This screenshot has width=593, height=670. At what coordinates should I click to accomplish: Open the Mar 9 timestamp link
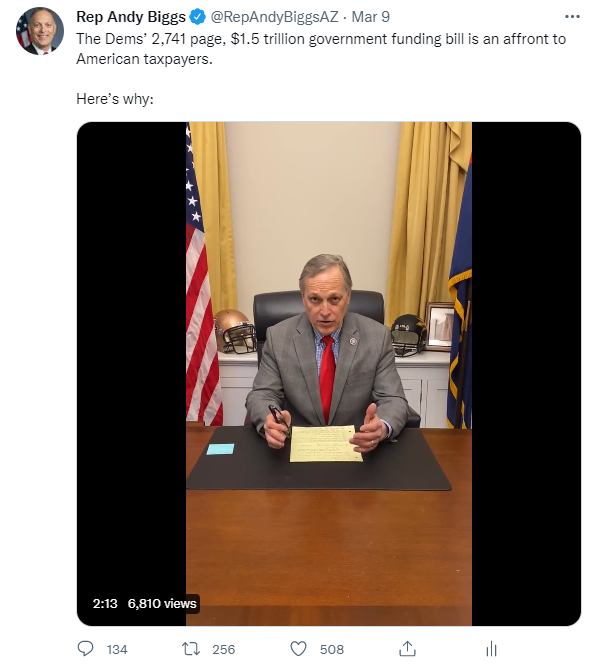click(x=370, y=17)
